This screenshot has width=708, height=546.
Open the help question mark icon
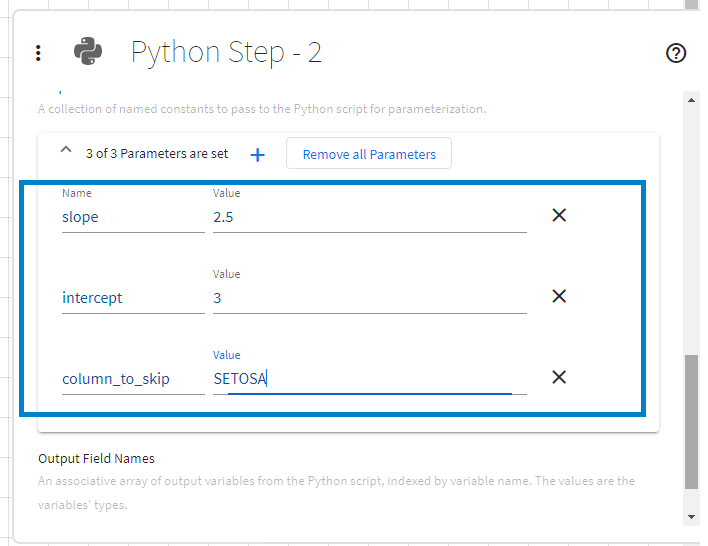(676, 53)
